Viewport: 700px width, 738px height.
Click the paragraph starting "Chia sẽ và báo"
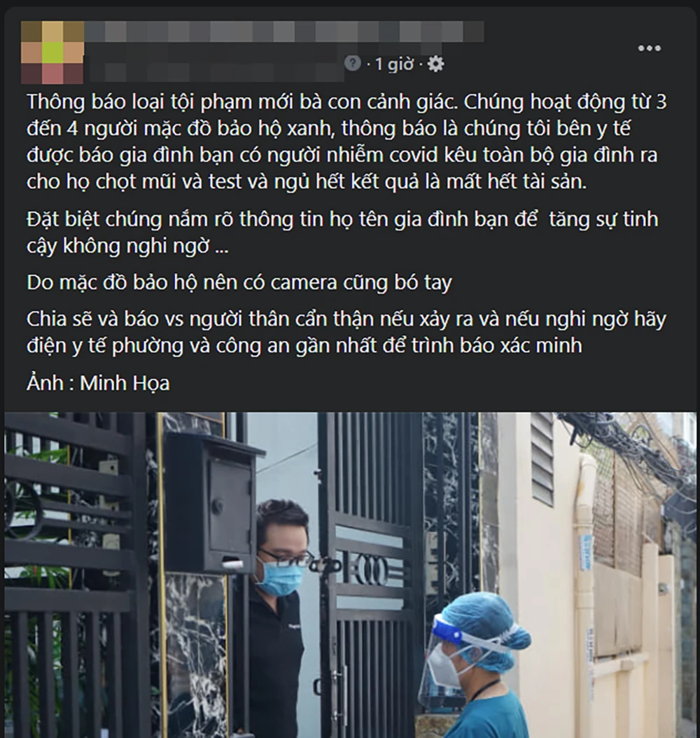click(x=346, y=333)
